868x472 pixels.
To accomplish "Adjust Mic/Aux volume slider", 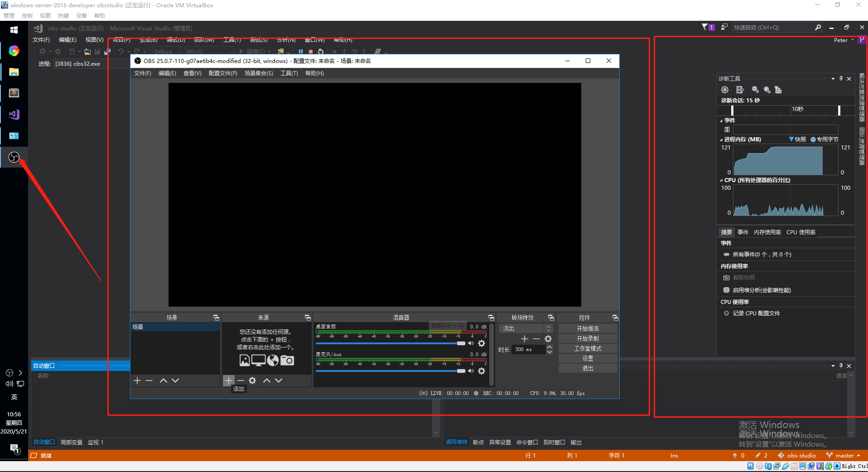I will (391, 371).
